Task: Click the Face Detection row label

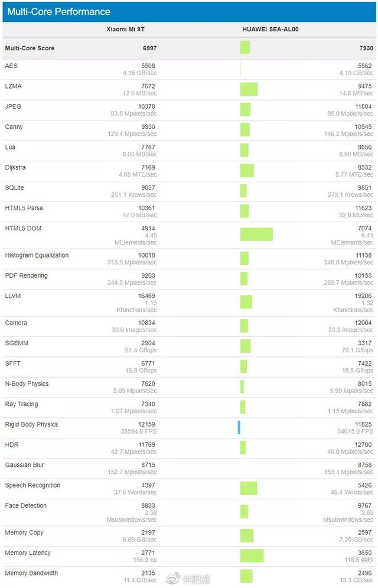Action: (26, 506)
